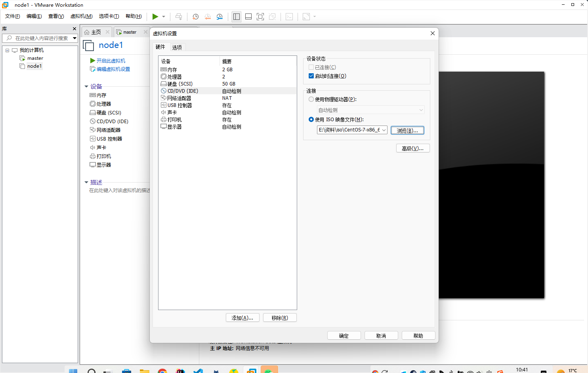Viewport: 588px width, 373px height.
Task: Open the 虚拟机(M) menu
Action: point(81,16)
